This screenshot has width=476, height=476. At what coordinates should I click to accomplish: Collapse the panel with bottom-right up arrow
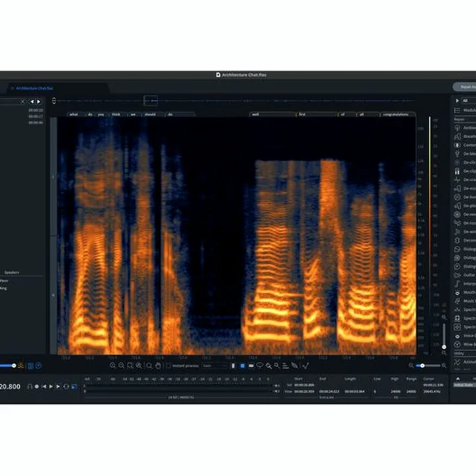pos(457,378)
